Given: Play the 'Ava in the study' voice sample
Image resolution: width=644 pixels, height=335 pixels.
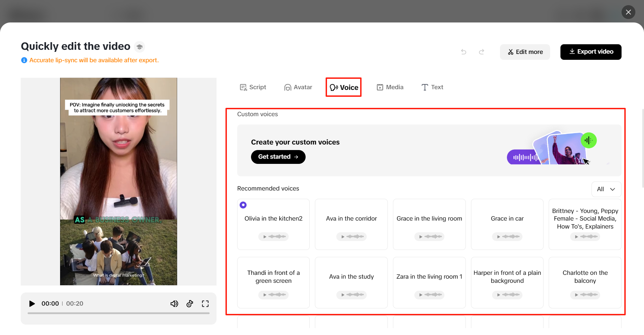Looking at the screenshot, I should [351, 295].
